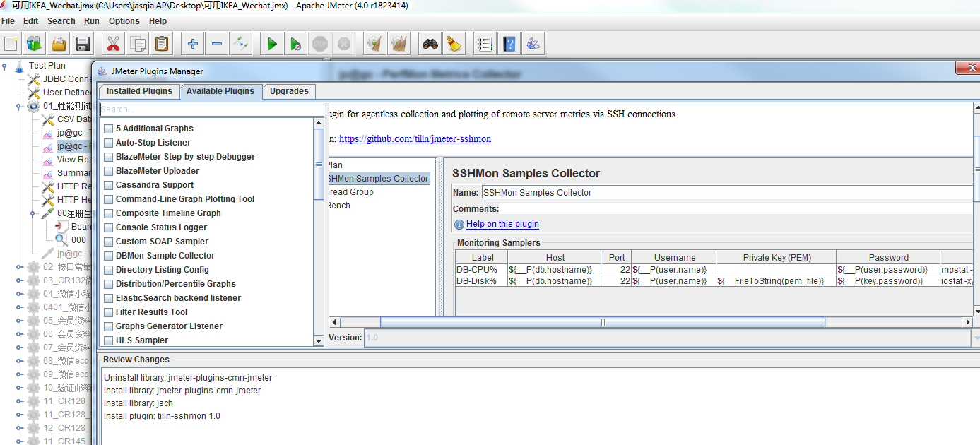The image size is (980, 445).
Task: Expand the 02_接口 thread group node
Action: pos(19,267)
